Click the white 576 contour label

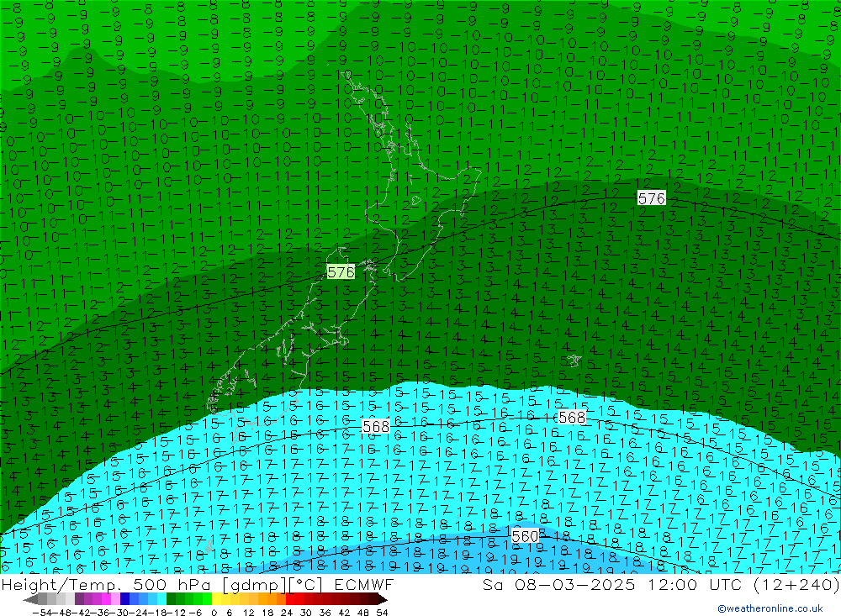click(651, 198)
